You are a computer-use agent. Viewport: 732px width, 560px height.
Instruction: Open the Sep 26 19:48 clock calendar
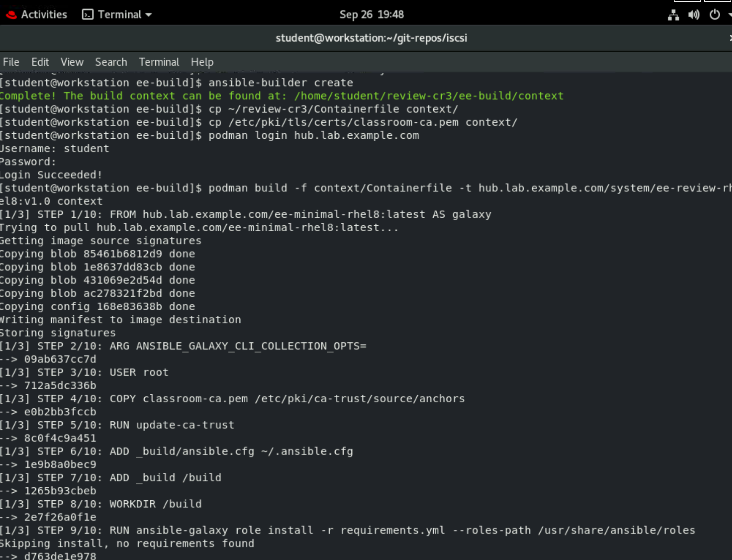[371, 14]
